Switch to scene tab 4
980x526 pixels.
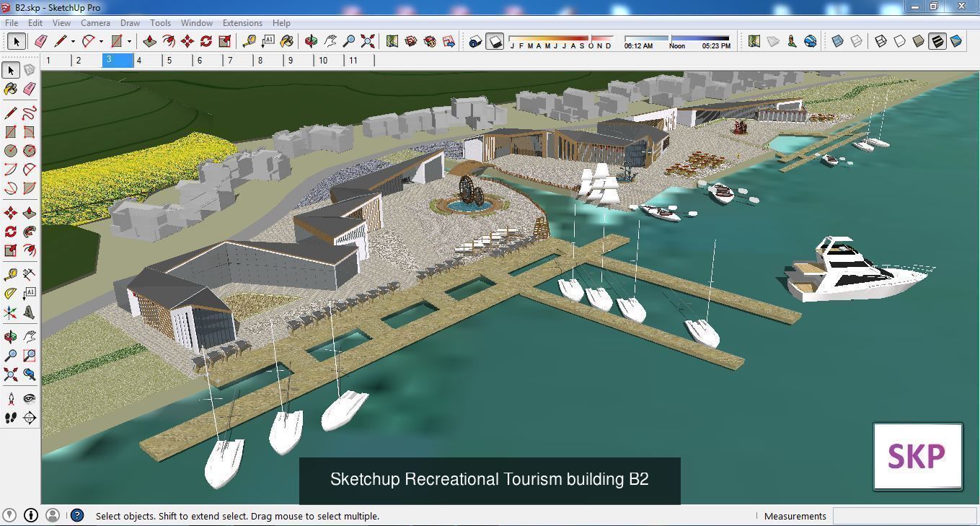(148, 61)
